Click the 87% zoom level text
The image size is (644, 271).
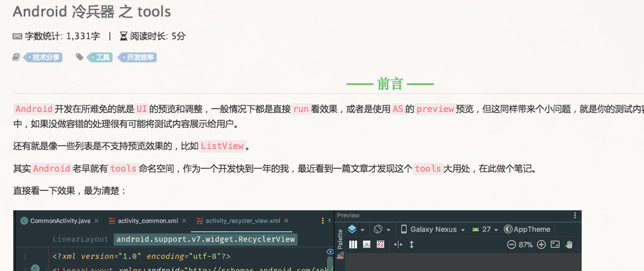click(526, 245)
